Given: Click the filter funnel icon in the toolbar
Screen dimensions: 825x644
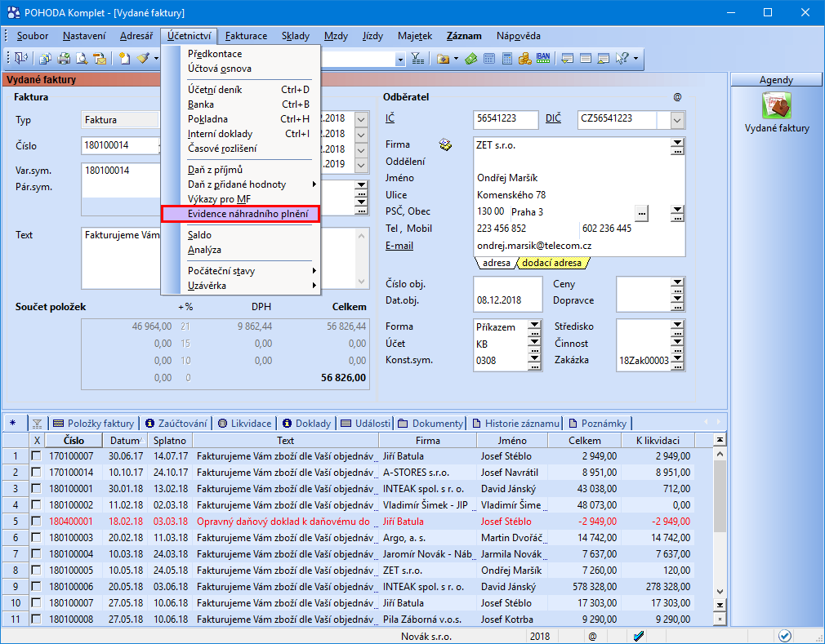Looking at the screenshot, I should click(x=417, y=59).
